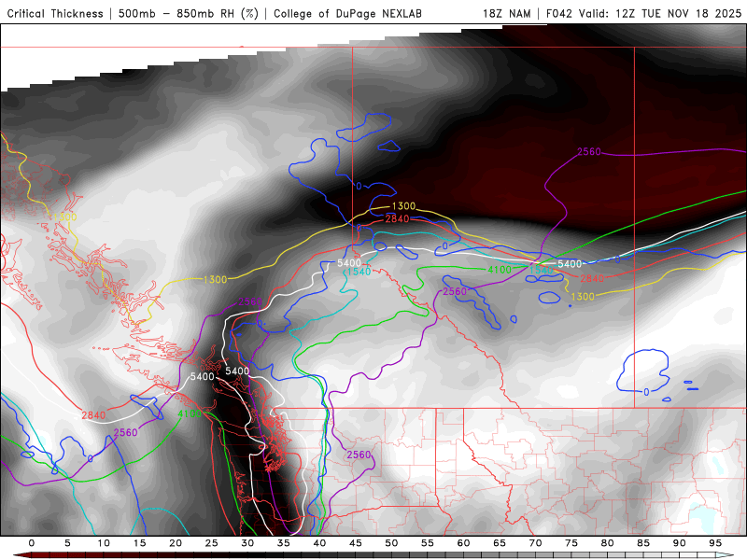Select the 50 value on the RH color scale
The width and height of the screenshot is (747, 560).
tap(391, 543)
